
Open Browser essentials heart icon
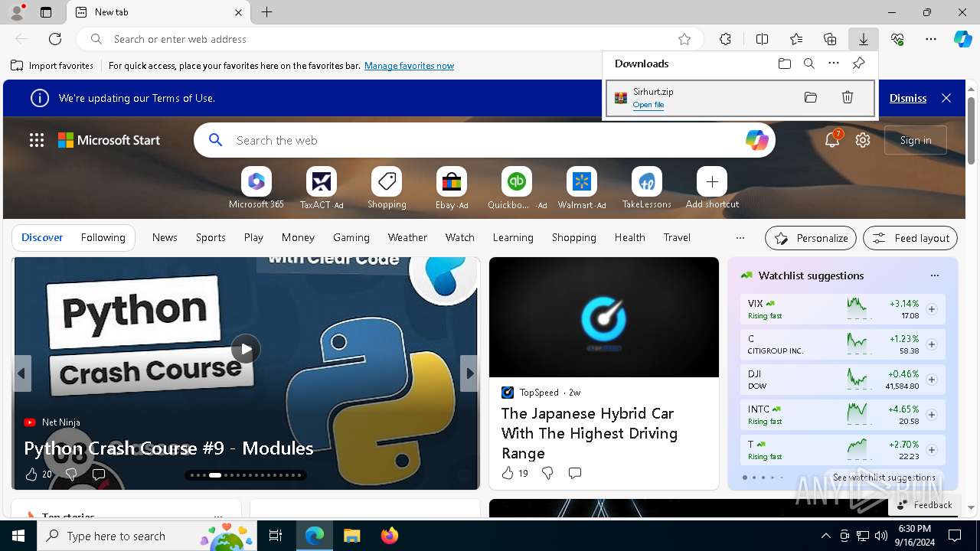coord(897,39)
